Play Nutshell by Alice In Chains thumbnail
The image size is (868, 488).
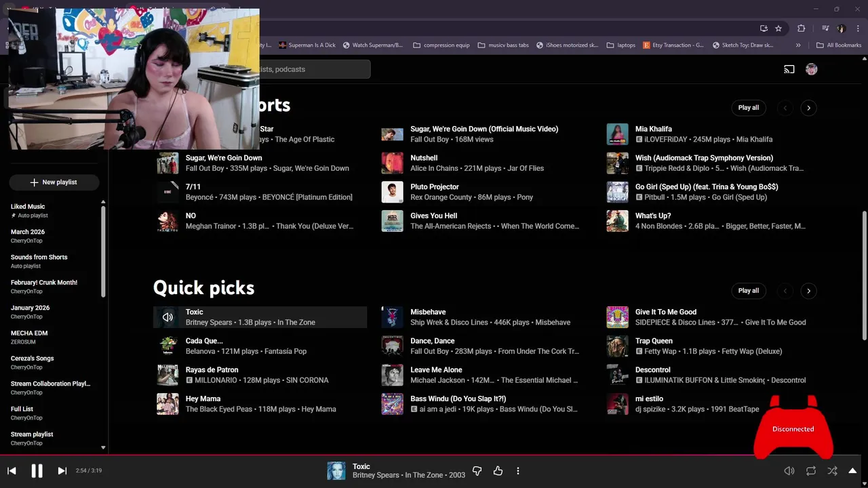point(392,163)
